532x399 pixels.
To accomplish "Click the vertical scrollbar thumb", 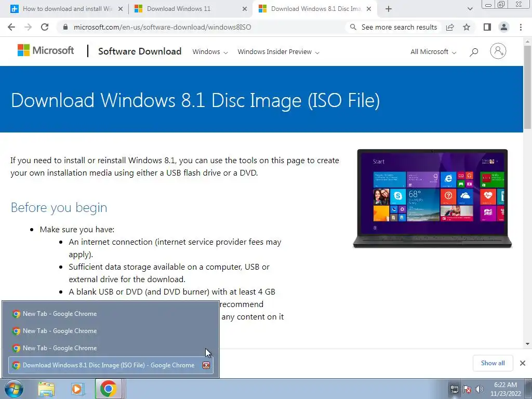I will [x=527, y=87].
